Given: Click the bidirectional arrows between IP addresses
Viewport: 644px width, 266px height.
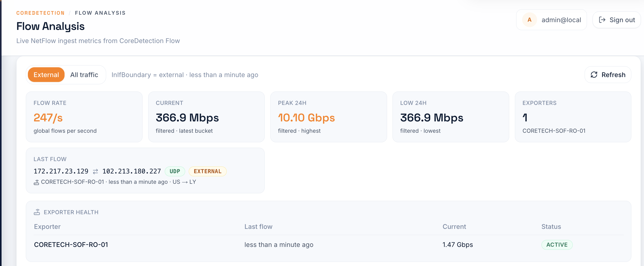Looking at the screenshot, I should tap(95, 171).
